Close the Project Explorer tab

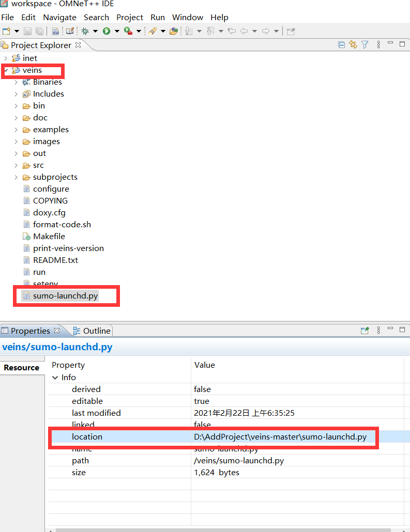click(78, 45)
